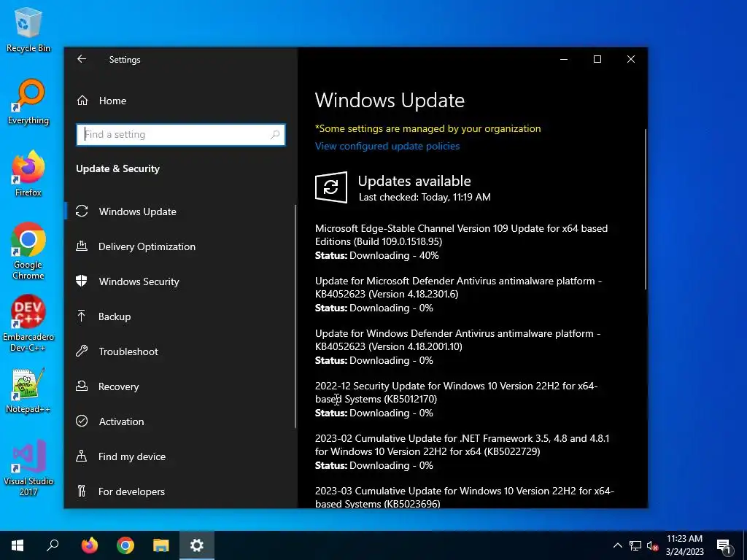Minimize the Settings window
Viewport: 747px width, 560px height.
(x=564, y=59)
